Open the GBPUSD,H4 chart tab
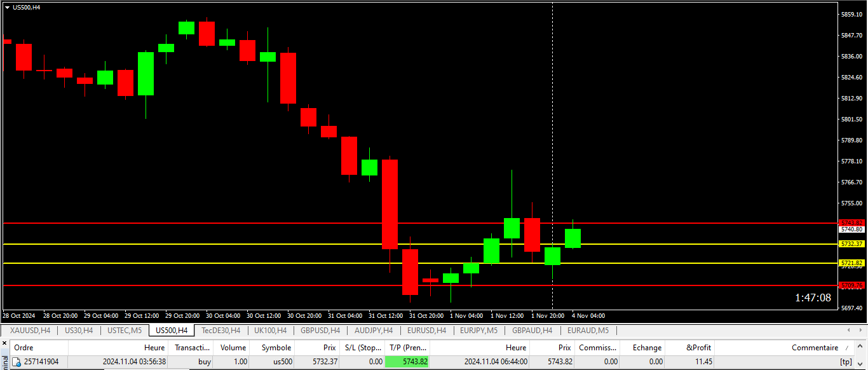 320,331
